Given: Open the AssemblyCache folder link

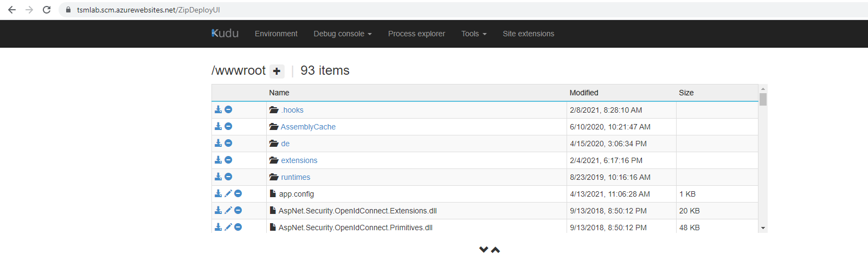Looking at the screenshot, I should 308,127.
